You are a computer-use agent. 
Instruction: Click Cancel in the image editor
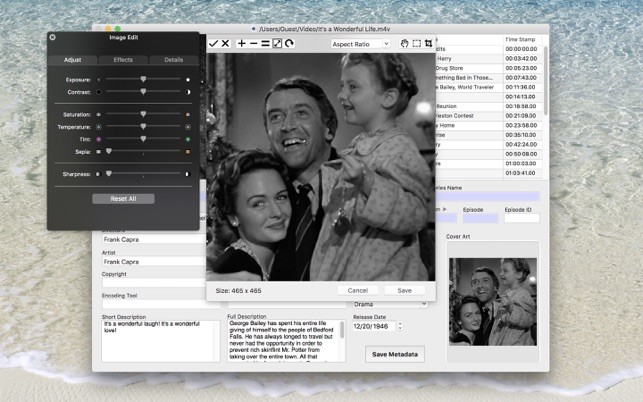[356, 290]
